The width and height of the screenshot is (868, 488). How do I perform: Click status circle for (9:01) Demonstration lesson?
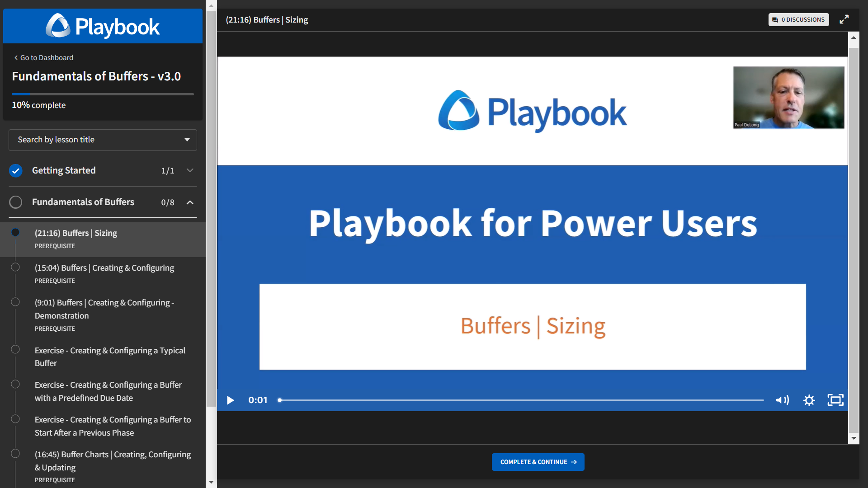tap(15, 302)
